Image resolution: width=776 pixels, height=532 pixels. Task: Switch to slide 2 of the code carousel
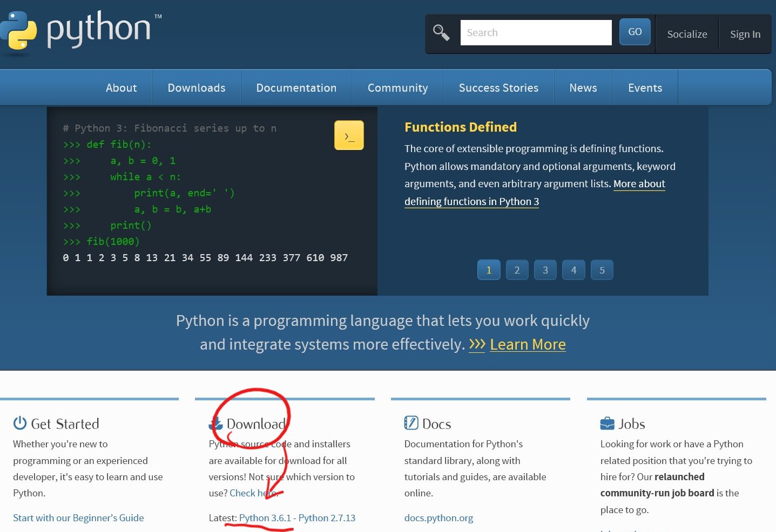tap(517, 270)
